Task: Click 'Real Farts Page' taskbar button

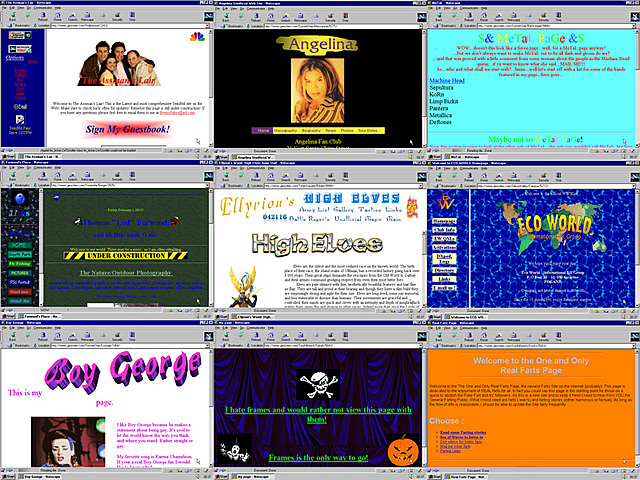Action: coord(468,476)
